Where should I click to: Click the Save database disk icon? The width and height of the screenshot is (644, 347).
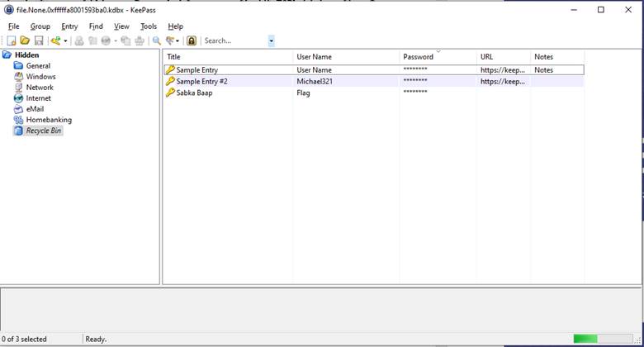[38, 40]
